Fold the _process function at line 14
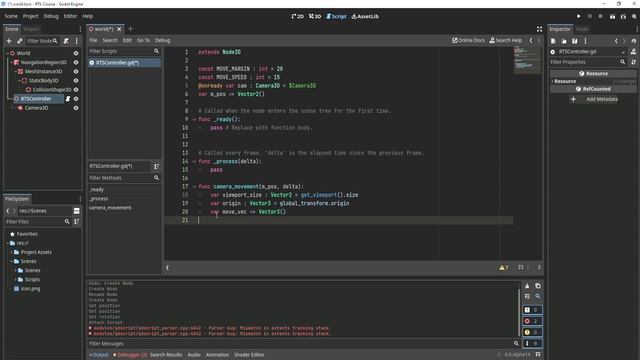Screen dimensions: 640x360 194,162
